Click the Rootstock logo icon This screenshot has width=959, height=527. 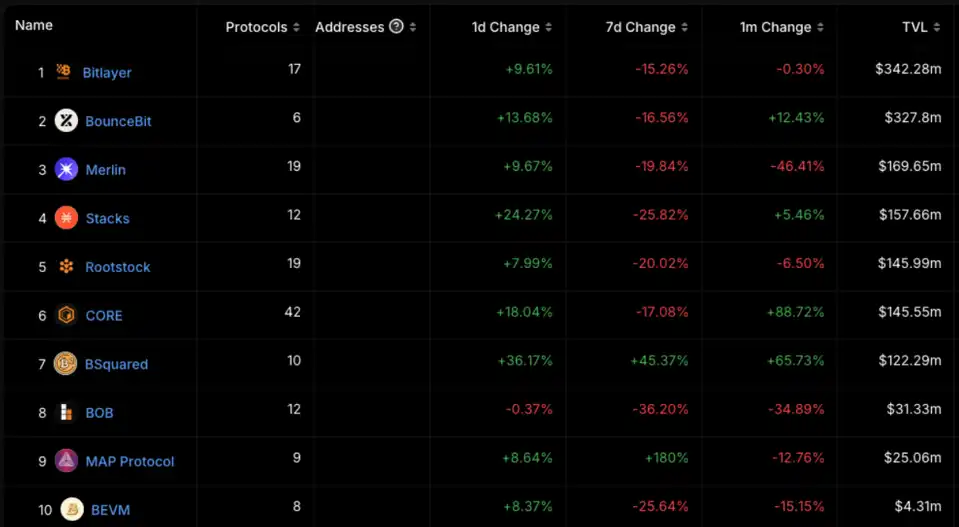(66, 267)
